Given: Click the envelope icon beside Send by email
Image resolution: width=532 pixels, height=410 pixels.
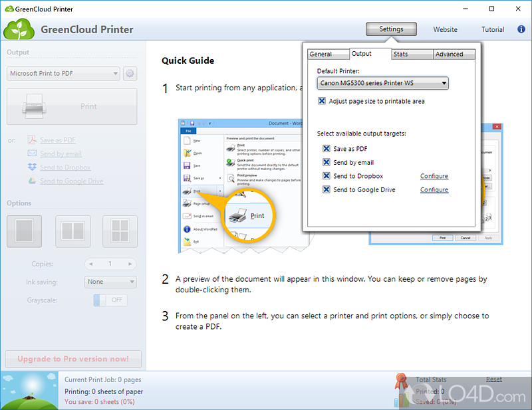Looking at the screenshot, I should 32,154.
